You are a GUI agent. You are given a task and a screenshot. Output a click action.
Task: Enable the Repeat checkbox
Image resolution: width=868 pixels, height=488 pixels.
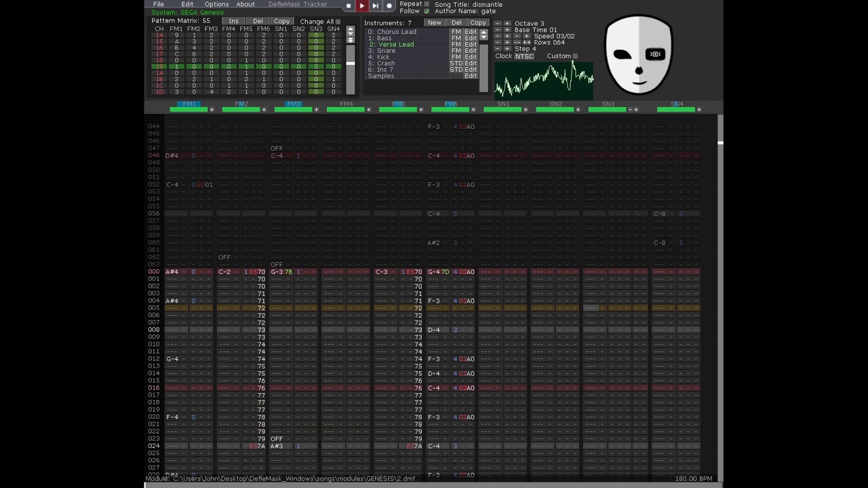[427, 4]
